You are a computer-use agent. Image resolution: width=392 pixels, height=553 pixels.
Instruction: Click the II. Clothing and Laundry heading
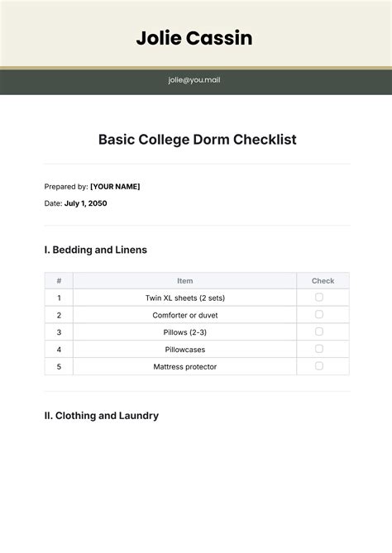pos(101,416)
